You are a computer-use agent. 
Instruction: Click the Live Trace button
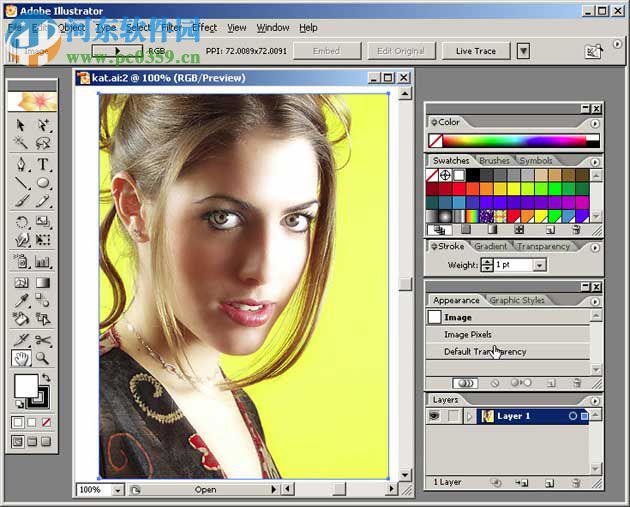point(476,51)
